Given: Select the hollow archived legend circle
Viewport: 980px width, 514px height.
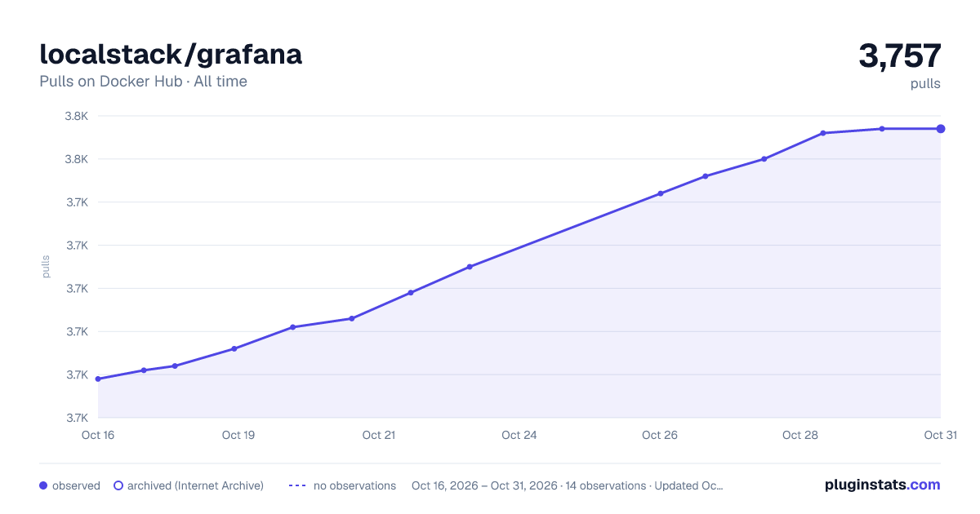Looking at the screenshot, I should 118,485.
